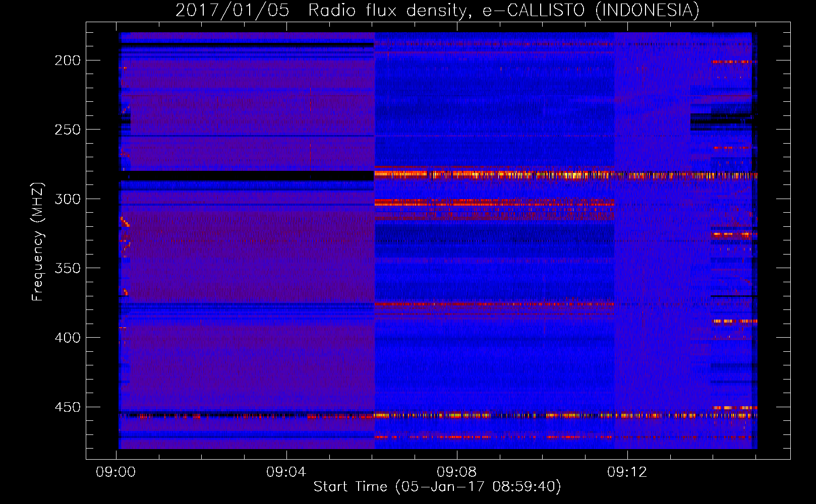The width and height of the screenshot is (816, 504).
Task: Click the 250 frequency tick label
Action: 68,130
